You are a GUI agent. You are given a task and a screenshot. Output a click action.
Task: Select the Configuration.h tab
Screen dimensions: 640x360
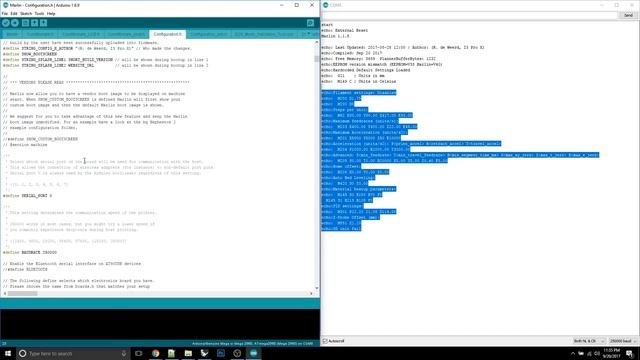167,34
